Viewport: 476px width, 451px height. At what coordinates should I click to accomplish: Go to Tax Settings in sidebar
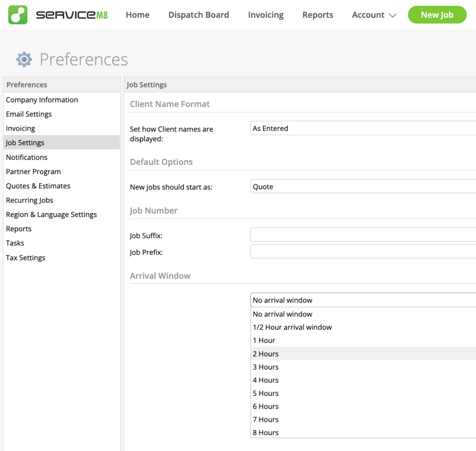[26, 258]
